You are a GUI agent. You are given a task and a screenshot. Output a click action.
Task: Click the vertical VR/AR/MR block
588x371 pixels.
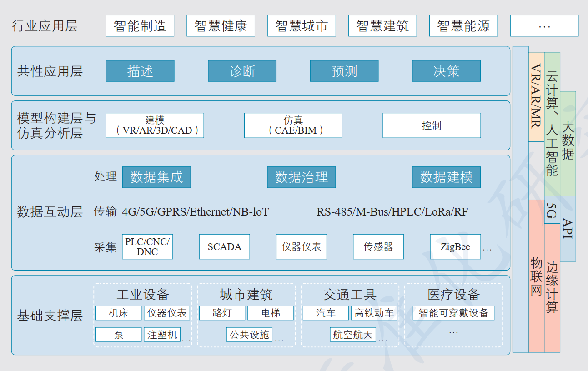[x=536, y=96]
